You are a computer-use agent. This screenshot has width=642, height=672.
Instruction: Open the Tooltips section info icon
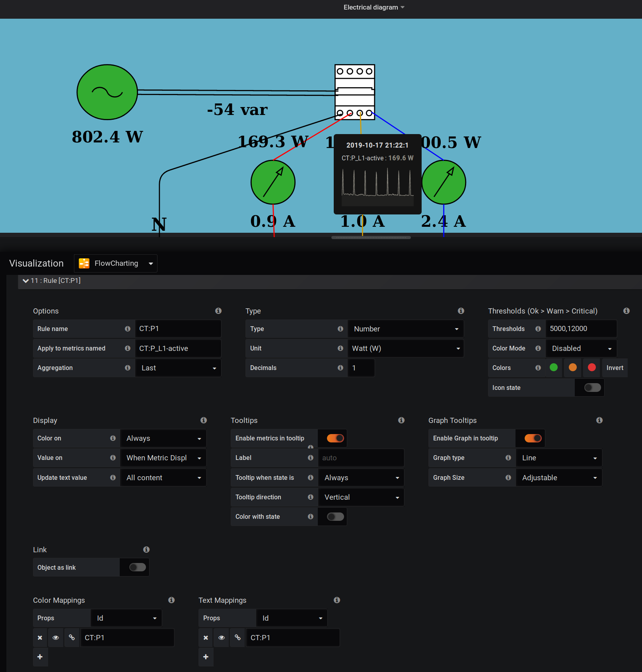click(x=401, y=420)
